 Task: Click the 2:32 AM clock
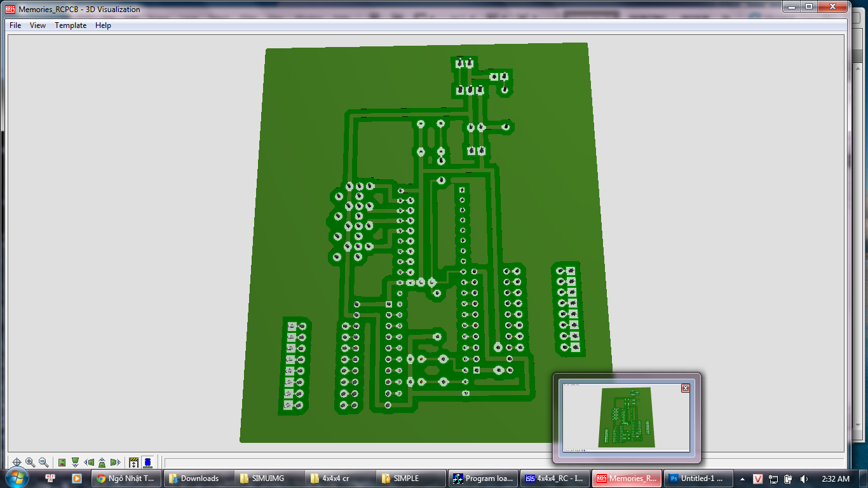tap(834, 478)
